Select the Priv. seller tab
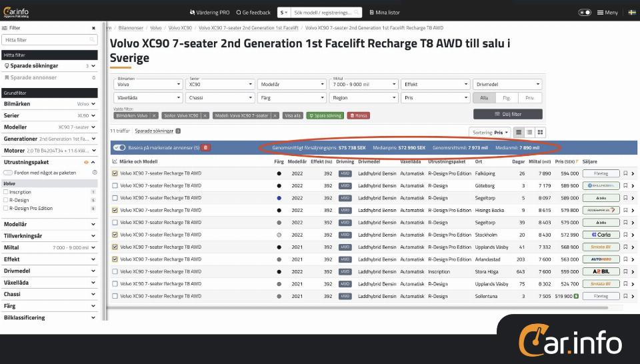 coord(530,98)
